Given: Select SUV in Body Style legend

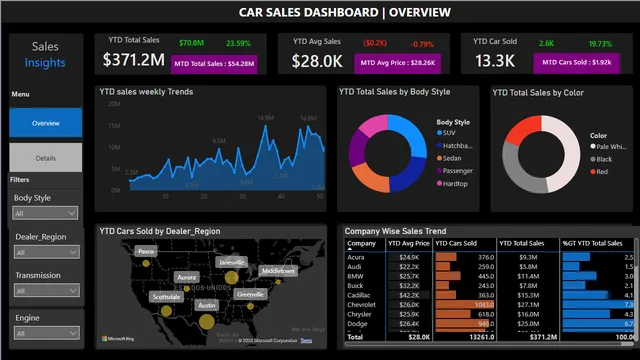Looking at the screenshot, I should click(446, 133).
